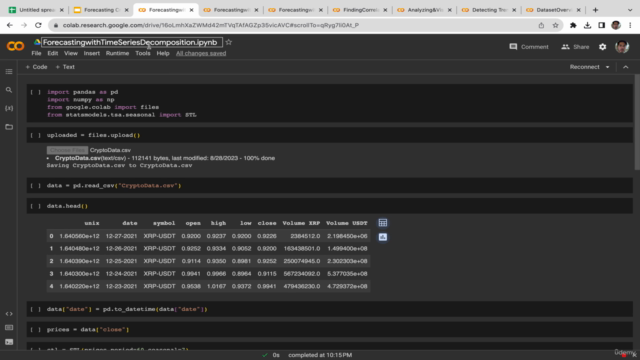This screenshot has height=360, width=640.
Task: Run the pd.to_datetime cell
Action: click(36, 309)
